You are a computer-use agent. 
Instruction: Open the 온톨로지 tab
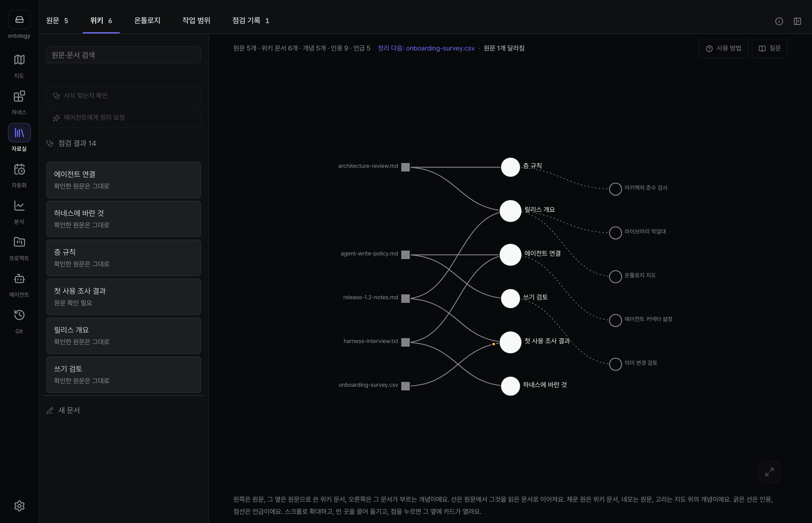[x=147, y=20]
